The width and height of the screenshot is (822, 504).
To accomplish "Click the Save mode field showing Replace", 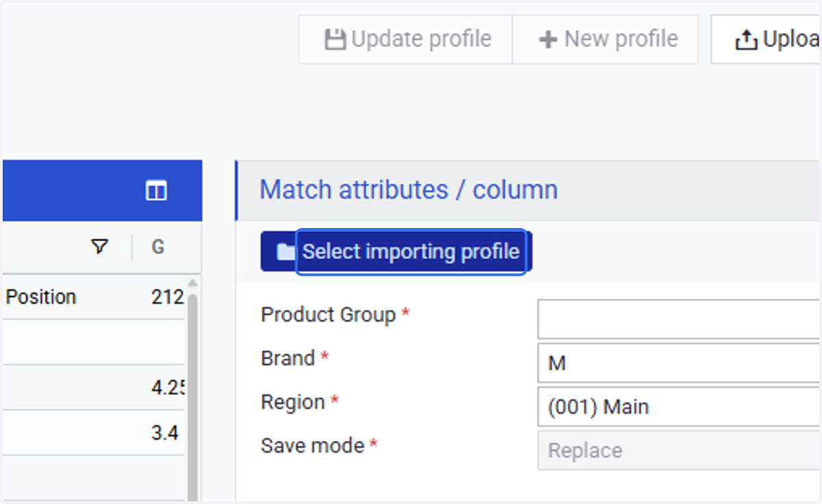I will tap(680, 451).
